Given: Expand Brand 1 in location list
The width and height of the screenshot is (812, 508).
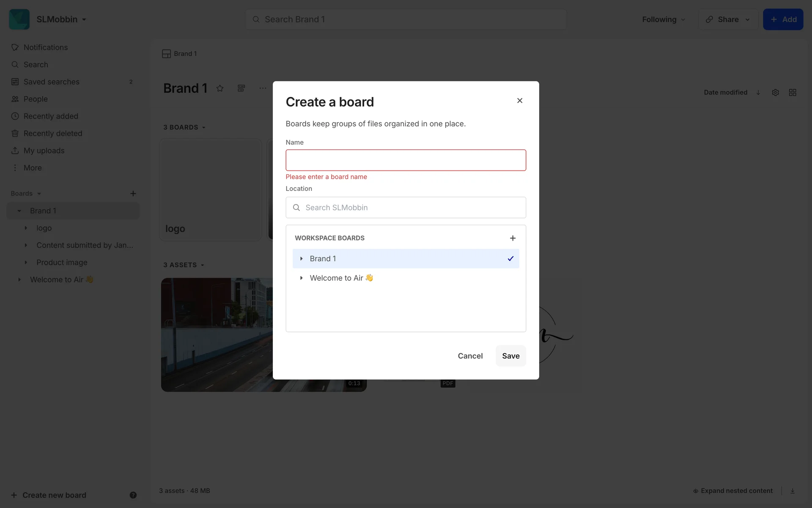Looking at the screenshot, I should [x=301, y=259].
